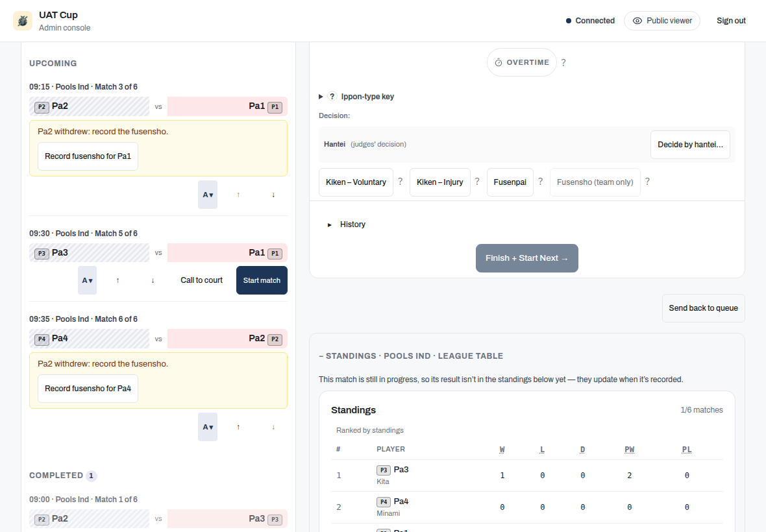766x532 pixels.
Task: Click Pa2 competitor in Match 3
Action: point(90,106)
